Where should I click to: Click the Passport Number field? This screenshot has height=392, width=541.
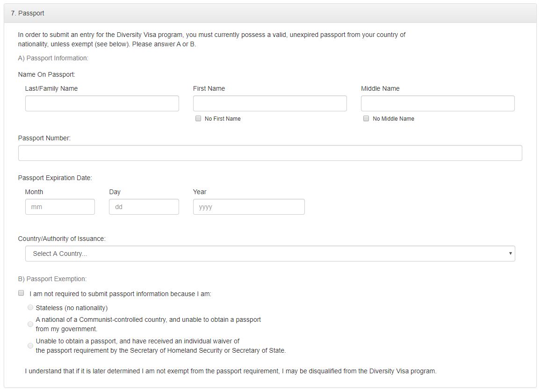point(270,153)
